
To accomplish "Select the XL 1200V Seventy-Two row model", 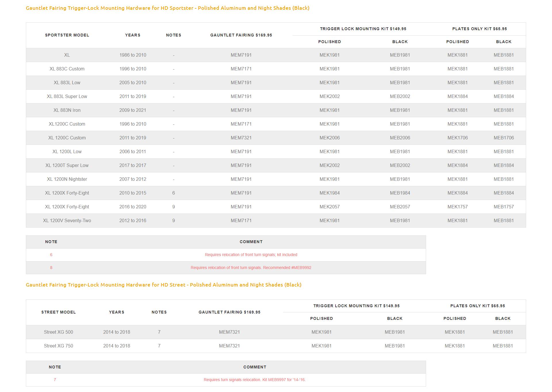I will [67, 220].
